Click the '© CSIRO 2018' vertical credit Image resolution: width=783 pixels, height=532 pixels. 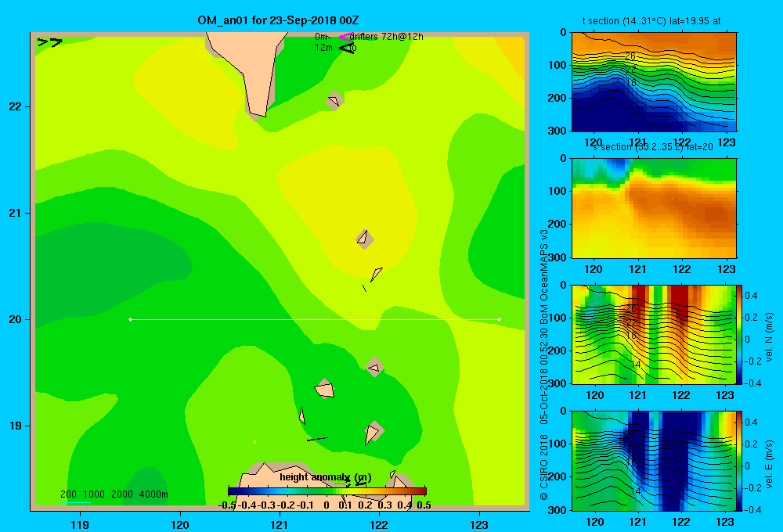click(544, 467)
